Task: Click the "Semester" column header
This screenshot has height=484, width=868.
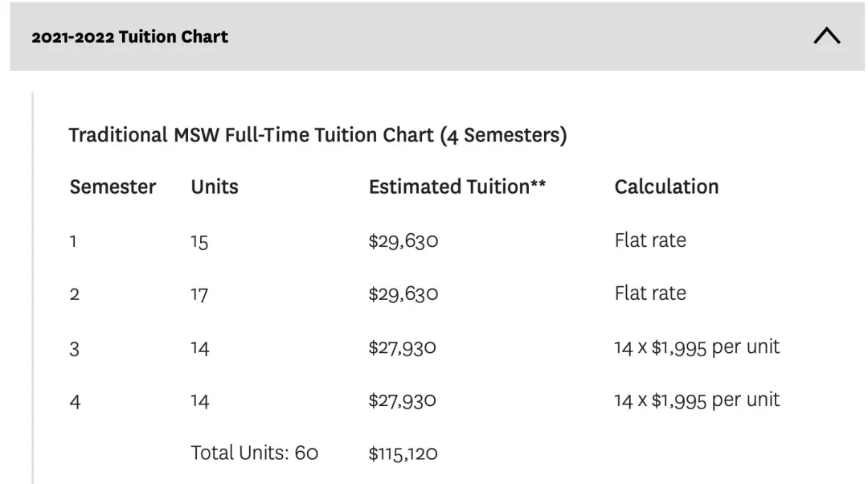Action: tap(113, 187)
